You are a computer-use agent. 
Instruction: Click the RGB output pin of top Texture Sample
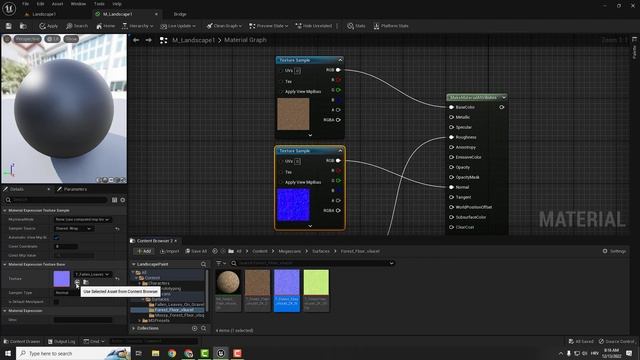tap(338, 70)
